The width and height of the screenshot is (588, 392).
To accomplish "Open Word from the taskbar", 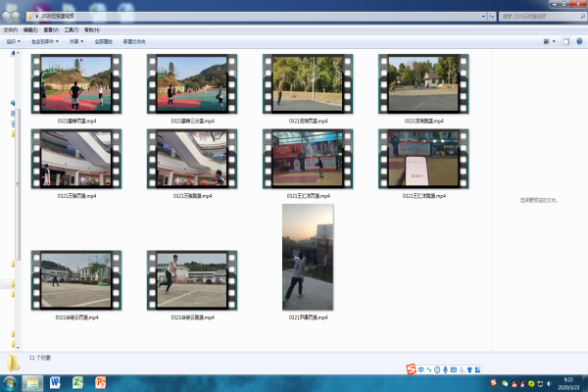I will tap(55, 380).
